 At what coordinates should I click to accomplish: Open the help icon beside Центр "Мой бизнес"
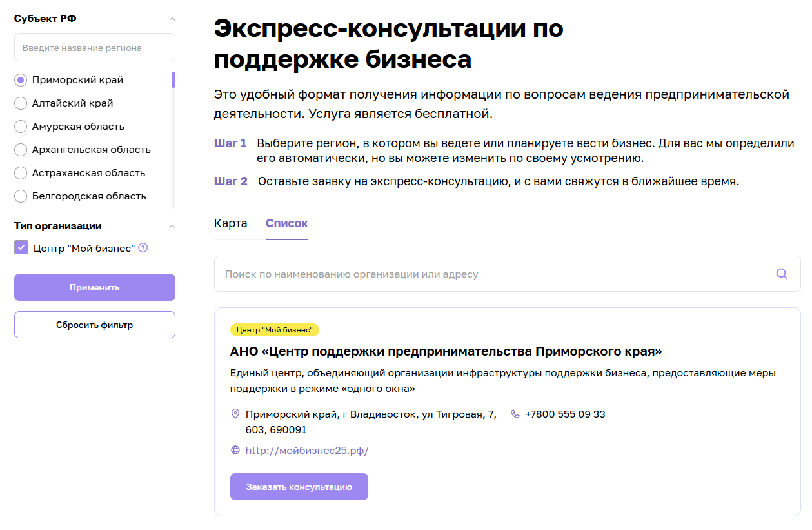click(143, 248)
